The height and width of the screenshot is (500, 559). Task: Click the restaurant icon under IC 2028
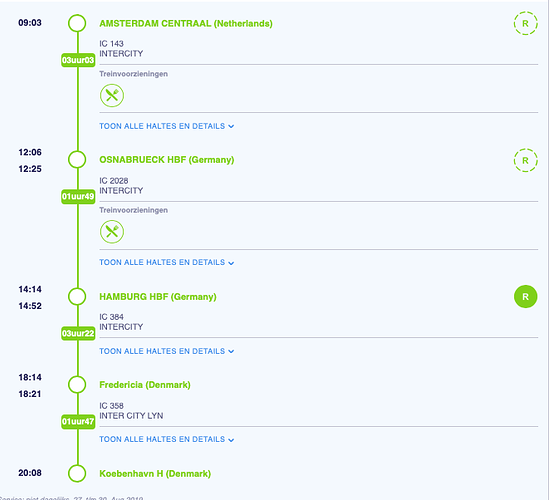pos(112,232)
